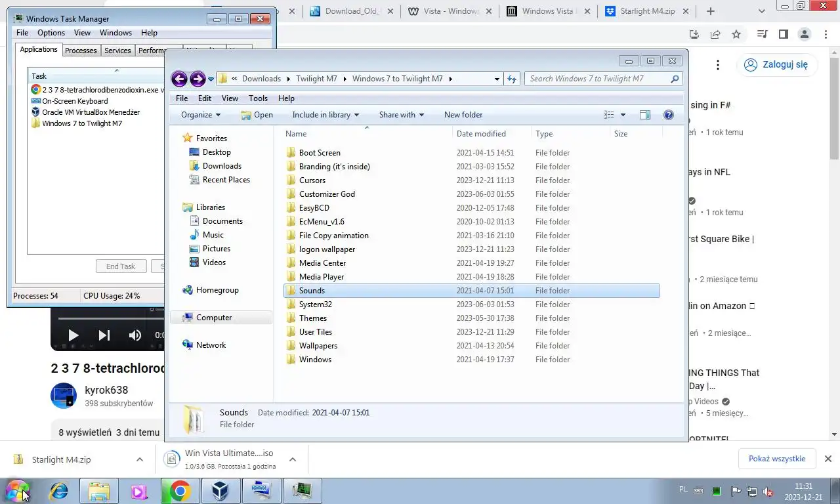The height and width of the screenshot is (504, 840).
Task: Click the Chrome side panel icon
Action: (784, 34)
